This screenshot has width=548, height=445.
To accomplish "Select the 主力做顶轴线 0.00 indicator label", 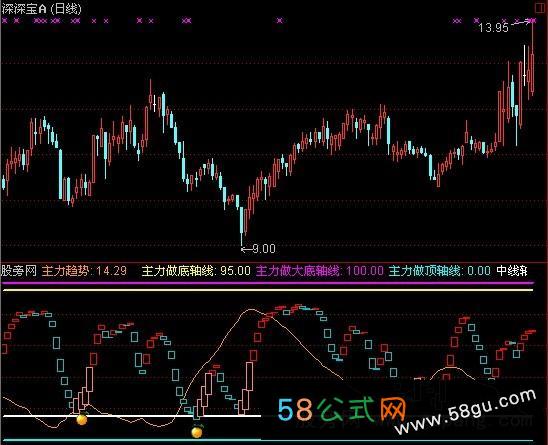I will [440, 271].
